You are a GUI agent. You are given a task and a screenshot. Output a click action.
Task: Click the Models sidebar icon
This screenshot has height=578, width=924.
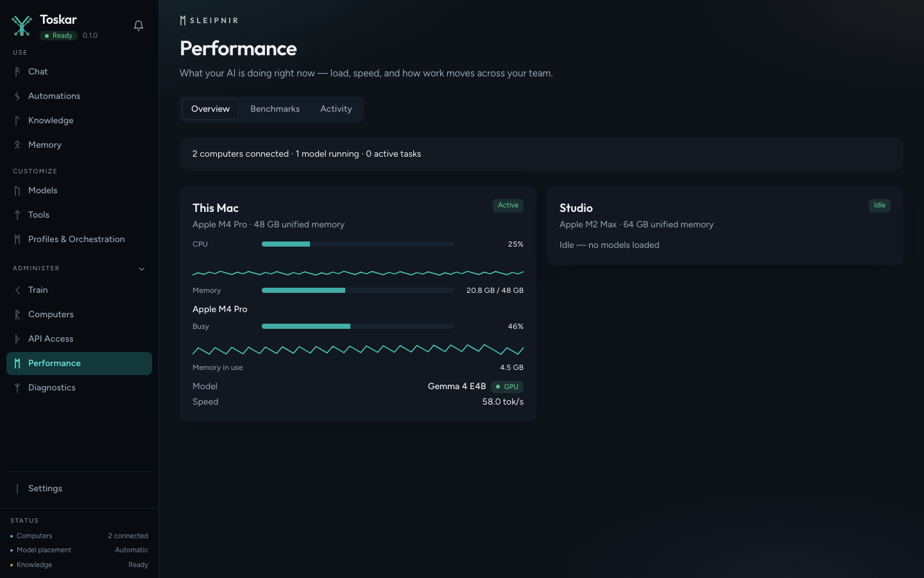point(17,191)
